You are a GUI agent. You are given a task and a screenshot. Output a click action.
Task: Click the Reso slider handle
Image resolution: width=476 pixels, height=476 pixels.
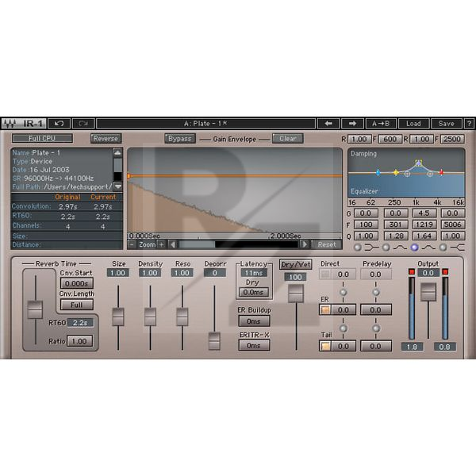(x=182, y=317)
